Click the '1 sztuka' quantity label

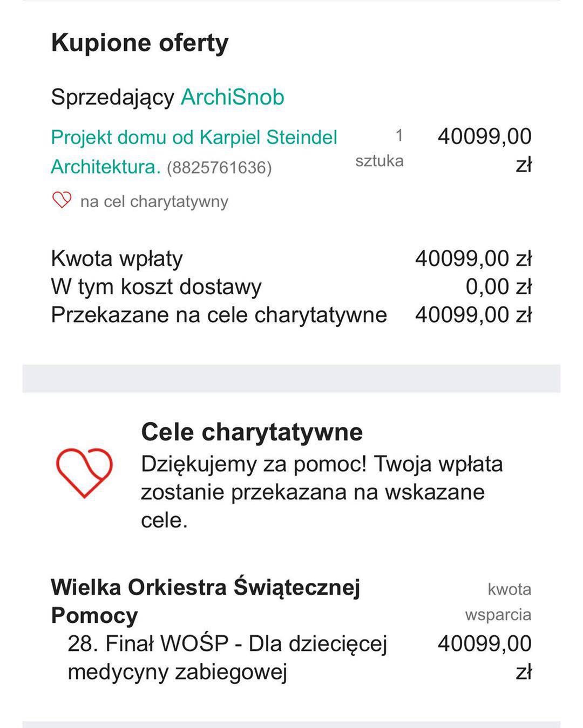click(x=379, y=148)
